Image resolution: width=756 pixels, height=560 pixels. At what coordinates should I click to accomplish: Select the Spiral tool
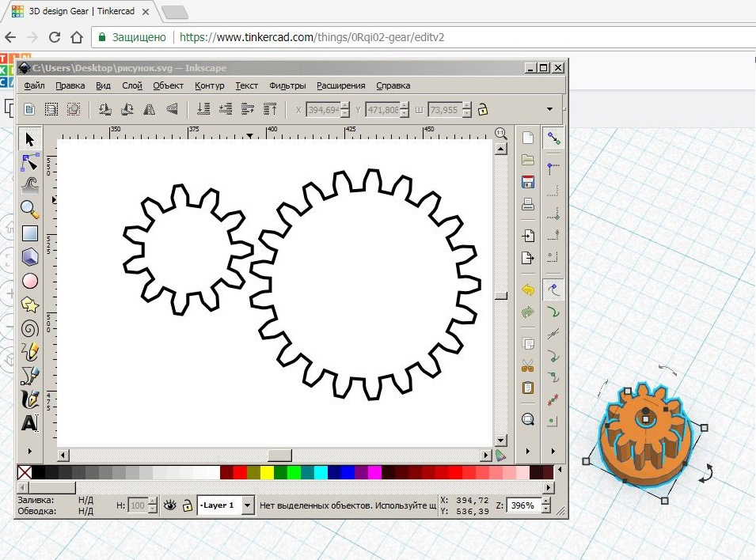click(30, 329)
